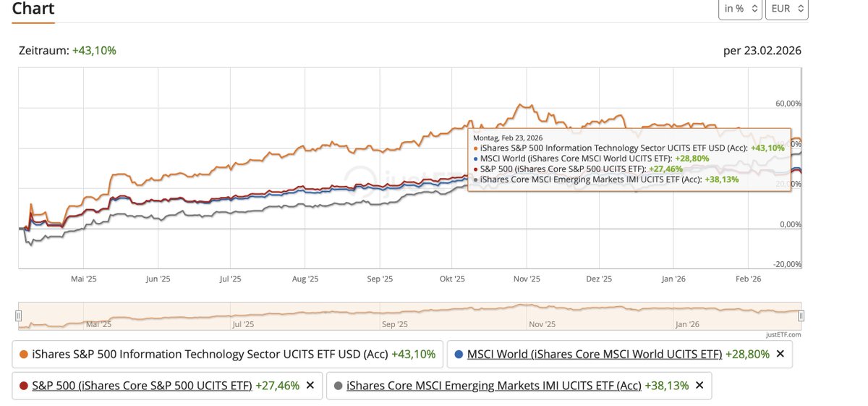Image resolution: width=868 pixels, height=406 pixels.
Task: Click the Aug '25 label on x-axis
Action: coord(305,279)
